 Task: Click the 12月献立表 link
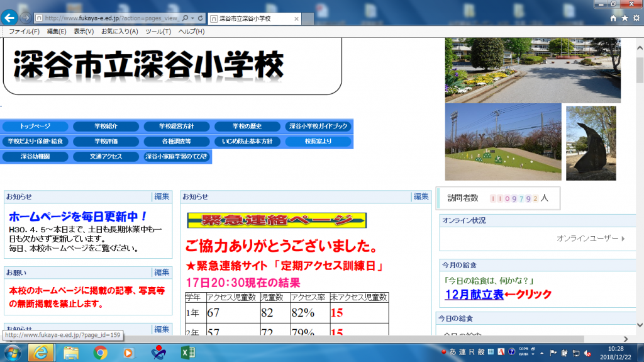click(474, 294)
